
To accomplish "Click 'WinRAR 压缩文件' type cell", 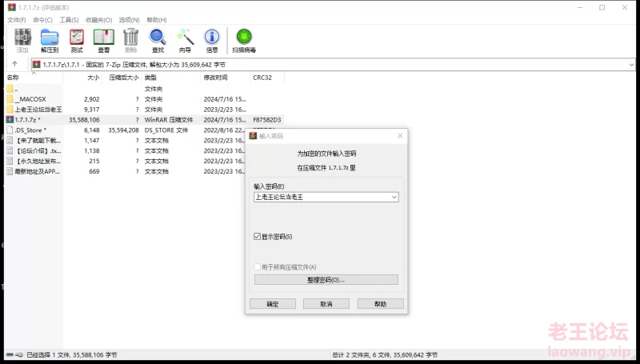I will click(x=169, y=120).
